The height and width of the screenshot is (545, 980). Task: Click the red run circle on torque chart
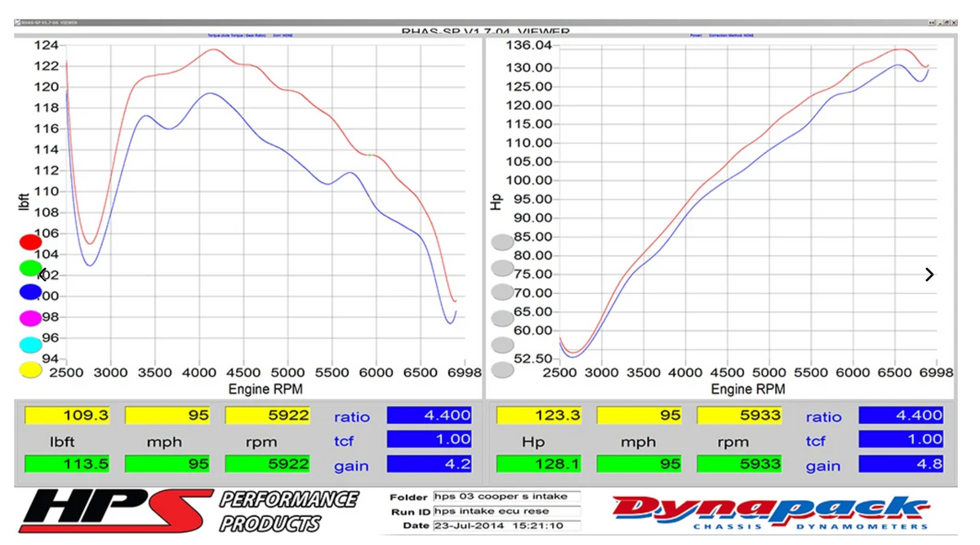(x=30, y=242)
